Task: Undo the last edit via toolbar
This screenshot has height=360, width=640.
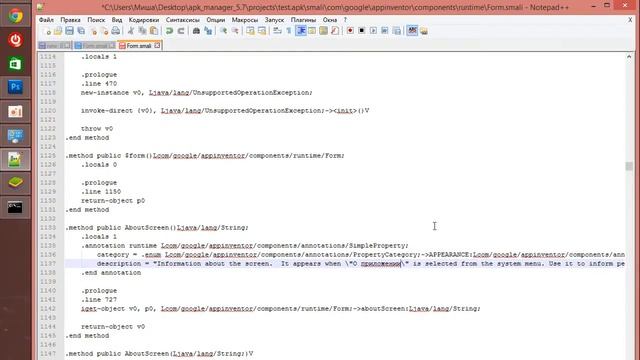Action: click(169, 31)
